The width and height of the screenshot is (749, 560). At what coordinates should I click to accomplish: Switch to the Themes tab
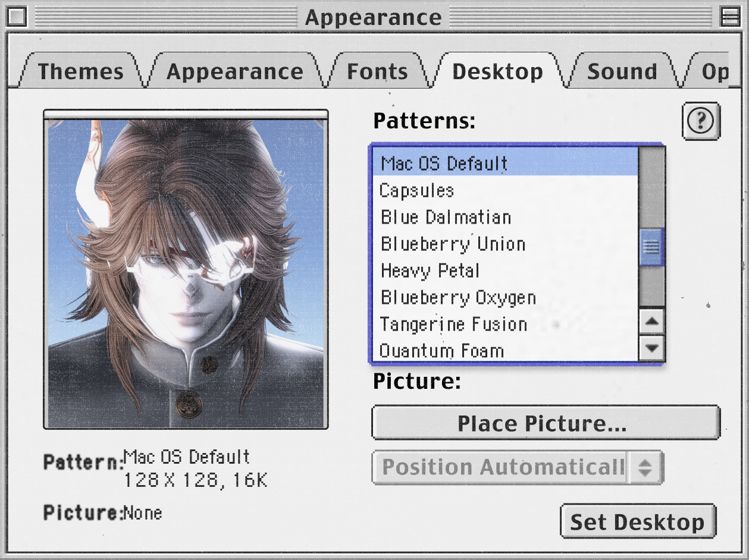[81, 71]
